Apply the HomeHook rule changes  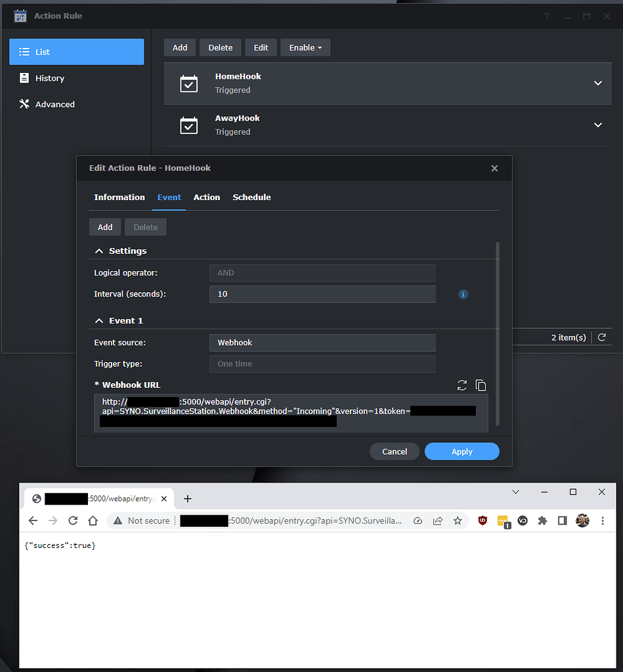(462, 451)
